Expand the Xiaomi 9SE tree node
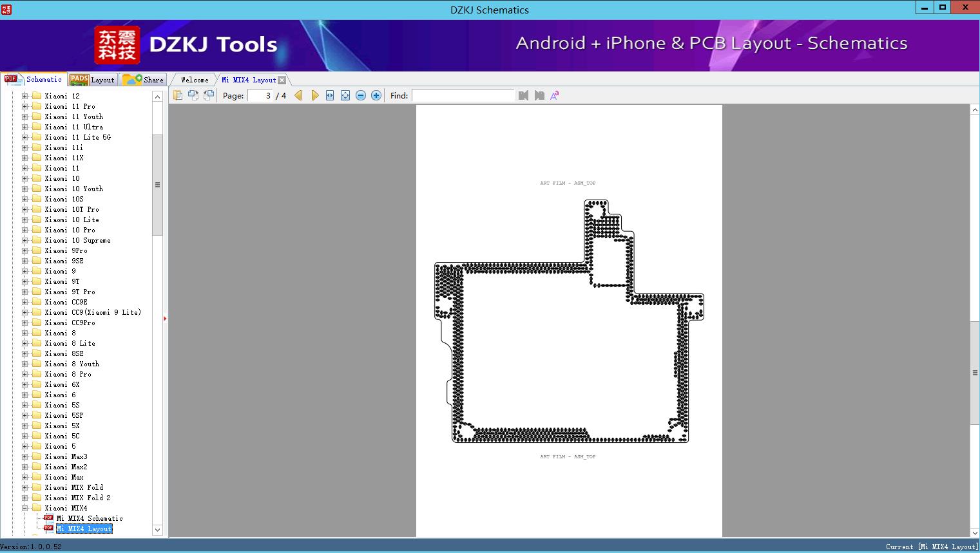The image size is (980, 553). (24, 261)
